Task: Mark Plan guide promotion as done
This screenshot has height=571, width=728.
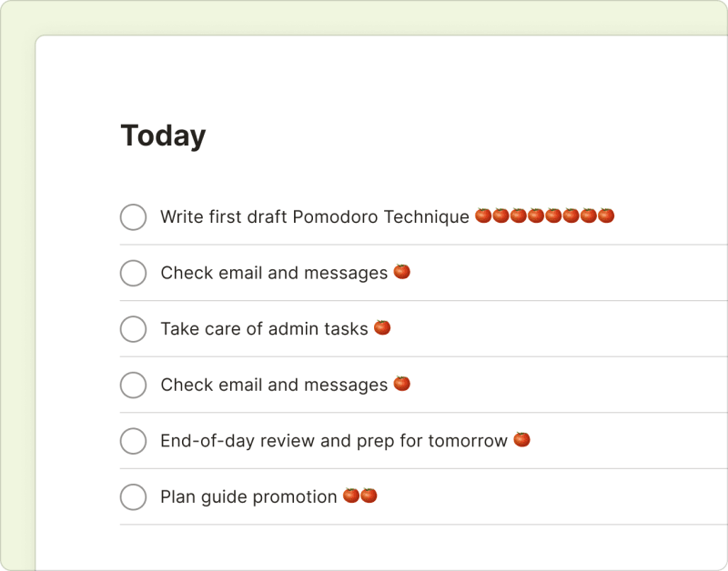Action: (133, 497)
